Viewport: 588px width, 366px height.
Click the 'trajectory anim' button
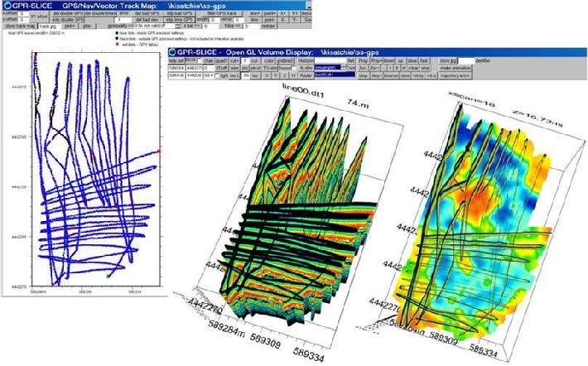tap(455, 75)
